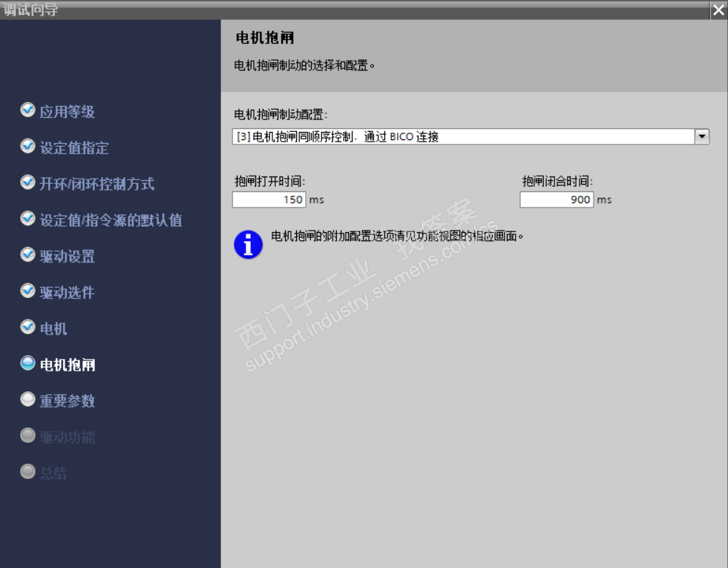Click the info text about 功能视图
The width and height of the screenshot is (728, 568).
pos(398,237)
